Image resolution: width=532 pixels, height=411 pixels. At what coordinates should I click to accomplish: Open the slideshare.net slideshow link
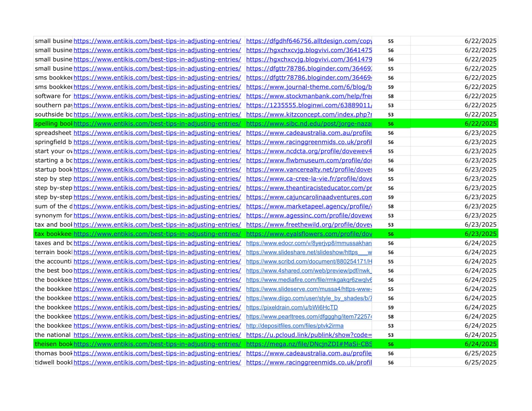pyautogui.click(x=309, y=252)
